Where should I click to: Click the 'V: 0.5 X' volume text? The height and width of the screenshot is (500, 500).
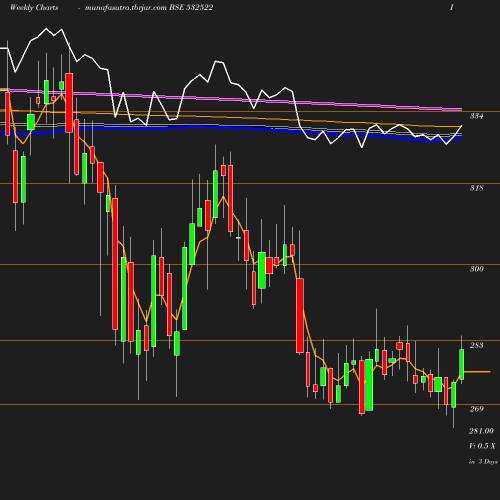(x=482, y=446)
